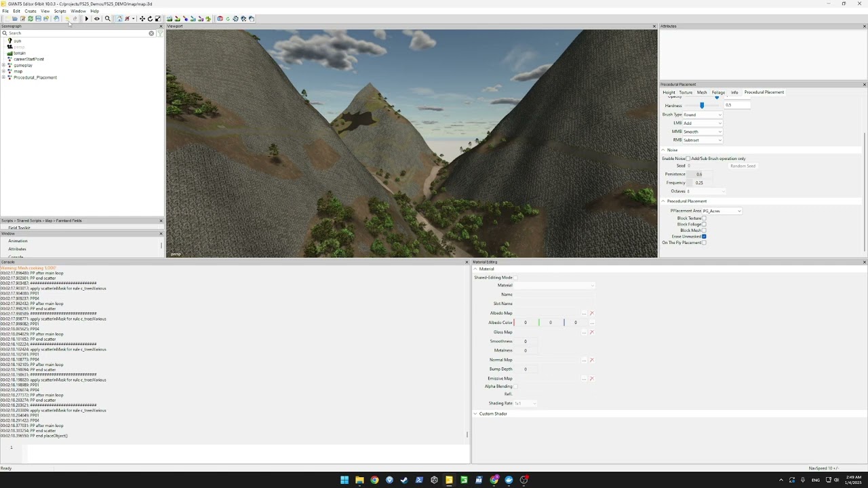Select Animation in the Window panel
This screenshot has height=488, width=868.
(x=18, y=241)
